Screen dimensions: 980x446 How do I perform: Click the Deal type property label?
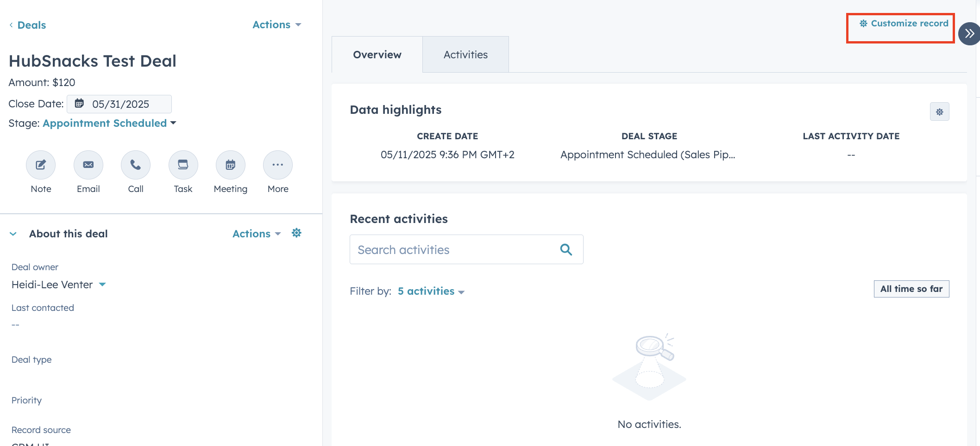pyautogui.click(x=31, y=359)
